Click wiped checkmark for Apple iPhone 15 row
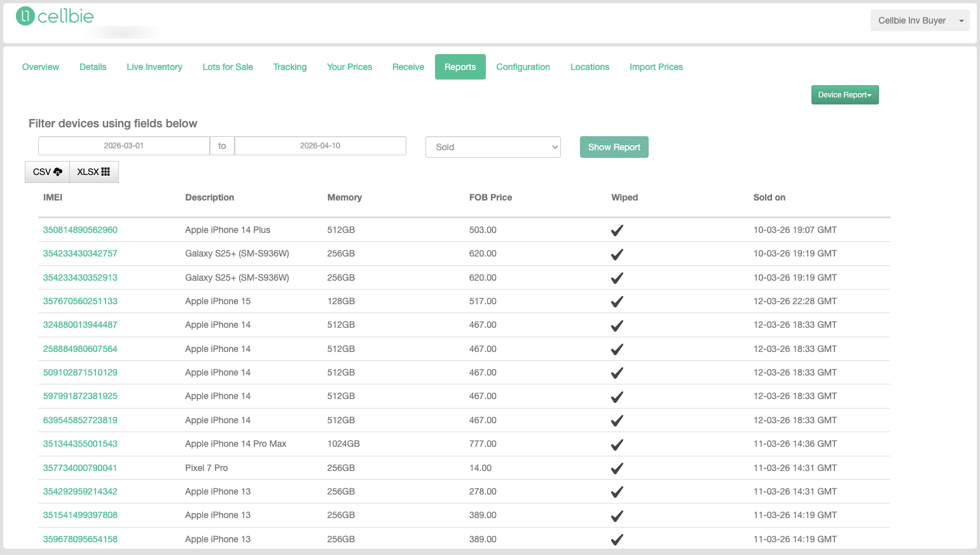 [x=617, y=302]
